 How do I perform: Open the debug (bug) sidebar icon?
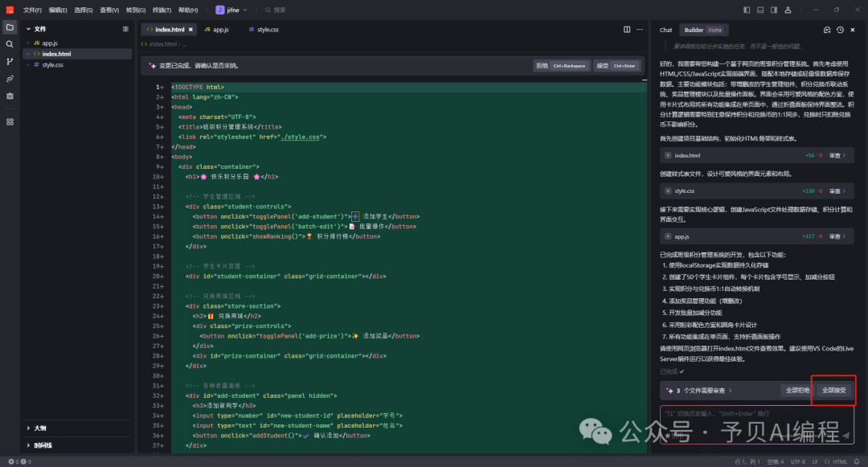tap(10, 96)
